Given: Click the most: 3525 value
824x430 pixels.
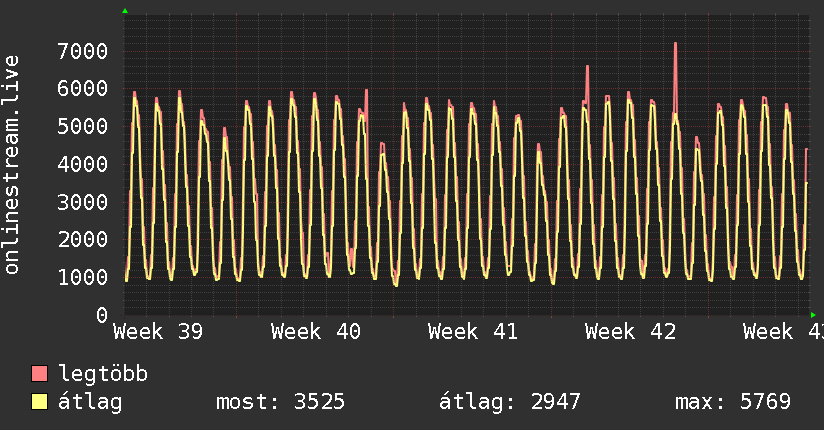Looking at the screenshot, I should (281, 402).
